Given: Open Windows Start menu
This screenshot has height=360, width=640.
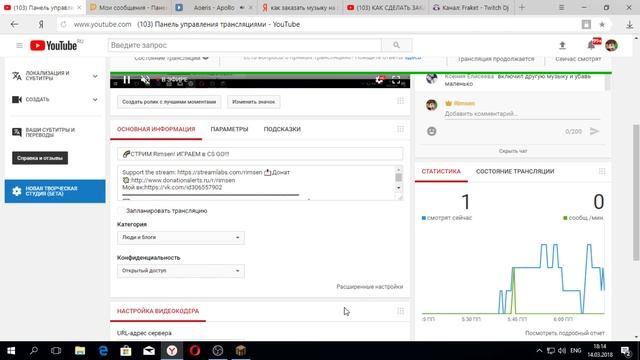Looking at the screenshot, I should (x=11, y=351).
